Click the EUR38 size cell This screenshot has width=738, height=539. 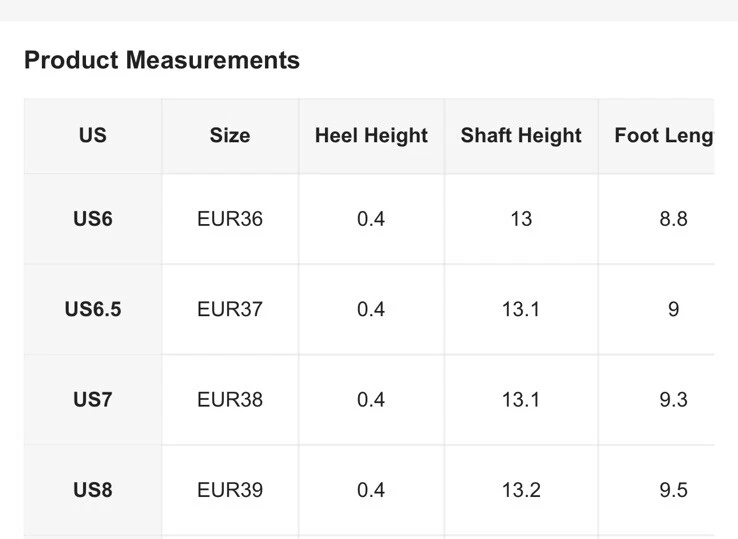(230, 400)
